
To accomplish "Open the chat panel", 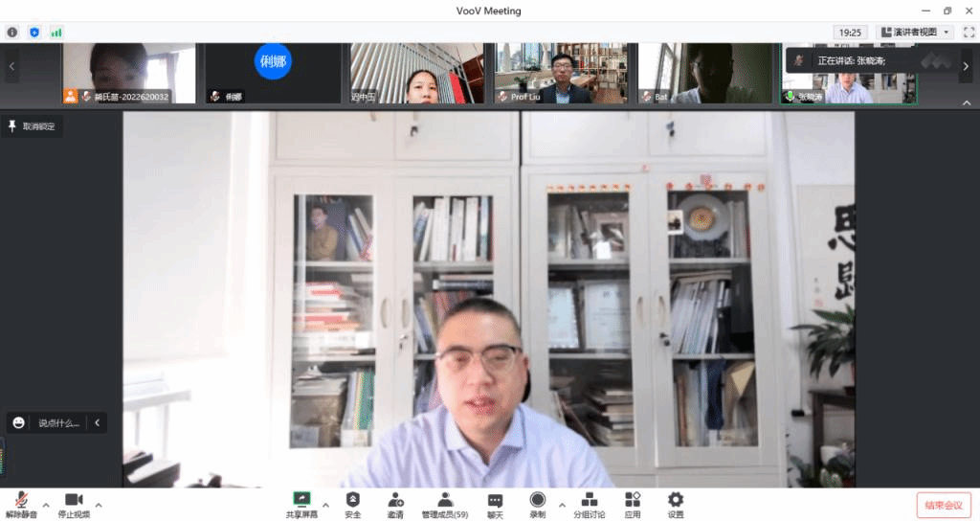I will point(495,504).
